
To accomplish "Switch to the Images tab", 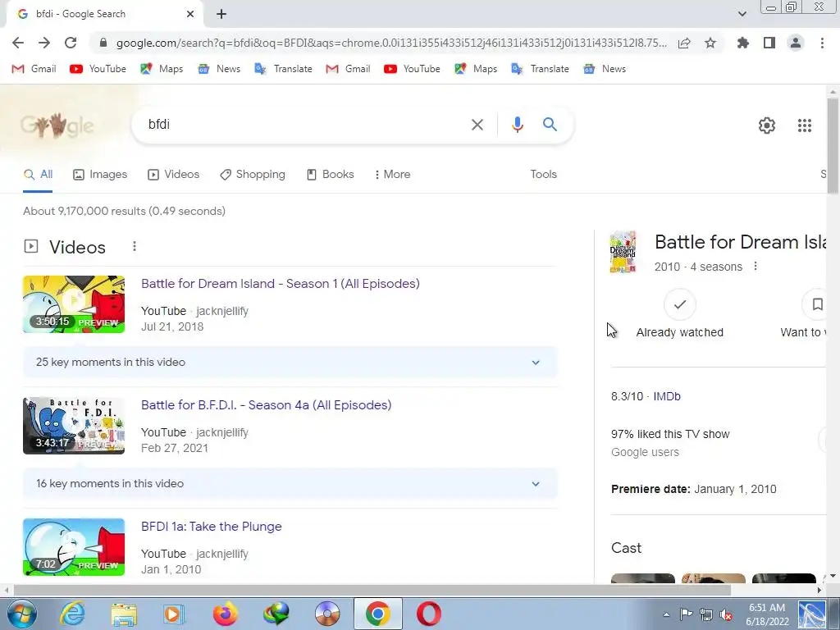I will [x=100, y=175].
